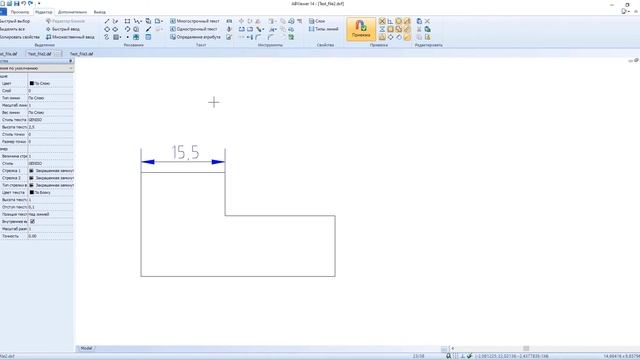Screen dimensions: 640x360
Task: Open the Дополнительно ribbon tab
Action: (x=72, y=12)
